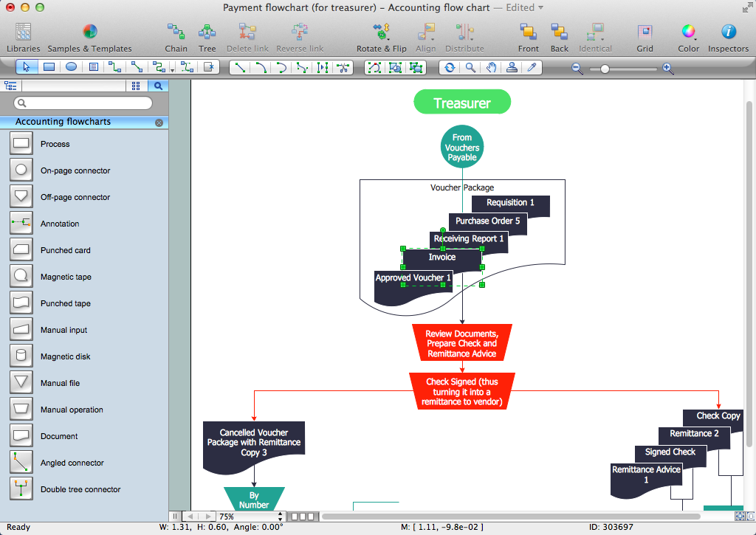Viewport: 756px width, 535px height.
Task: Bring selected object to Front
Action: click(x=529, y=38)
